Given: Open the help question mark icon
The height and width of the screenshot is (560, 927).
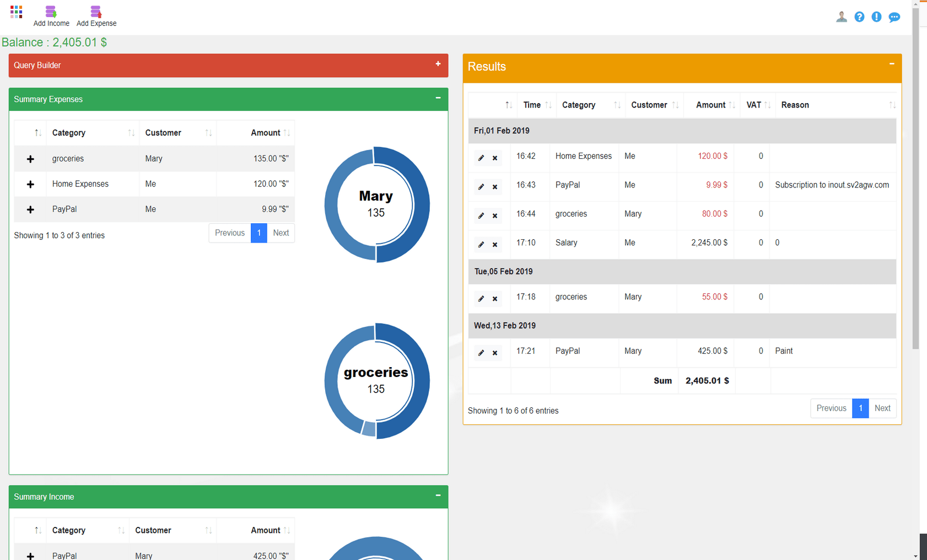Looking at the screenshot, I should pos(859,17).
